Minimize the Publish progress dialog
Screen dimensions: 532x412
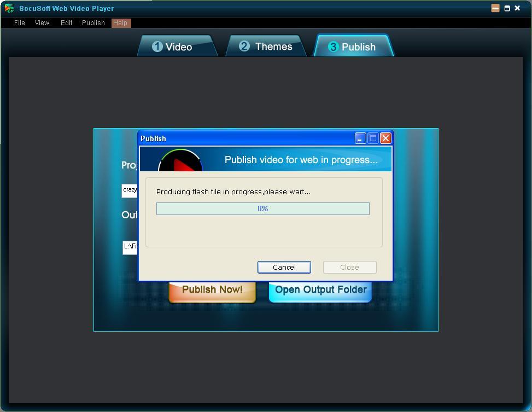click(x=360, y=138)
